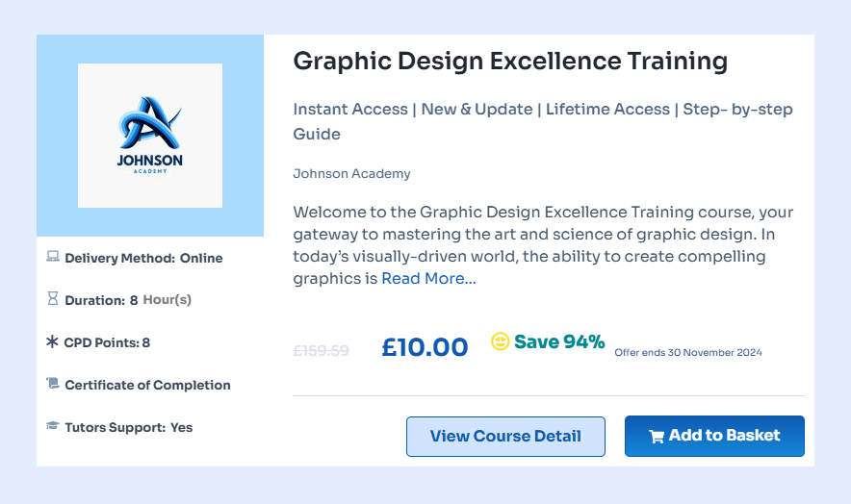Viewport: 851px width, 504px height.
Task: Open the View Course Detail button
Action: click(505, 436)
